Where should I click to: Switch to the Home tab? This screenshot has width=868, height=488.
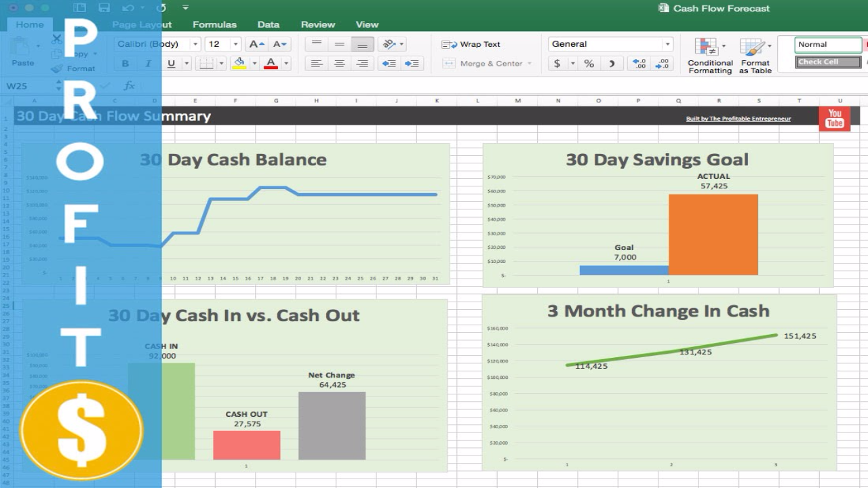(x=30, y=24)
